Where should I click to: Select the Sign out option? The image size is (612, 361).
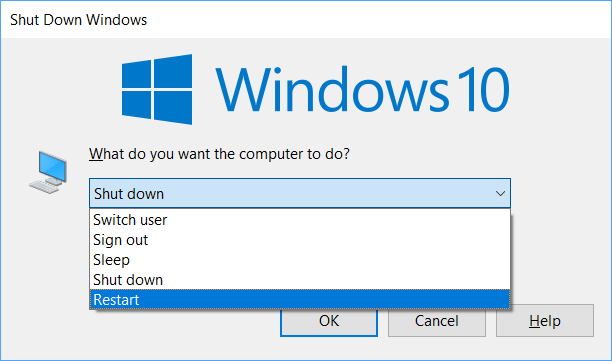[x=300, y=240]
